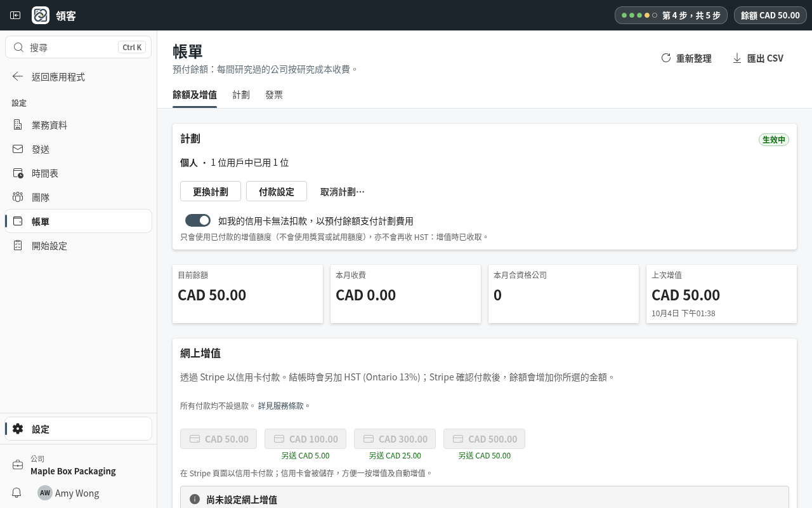Focus the 搜尋 search field
This screenshot has width=812, height=508.
tap(79, 48)
